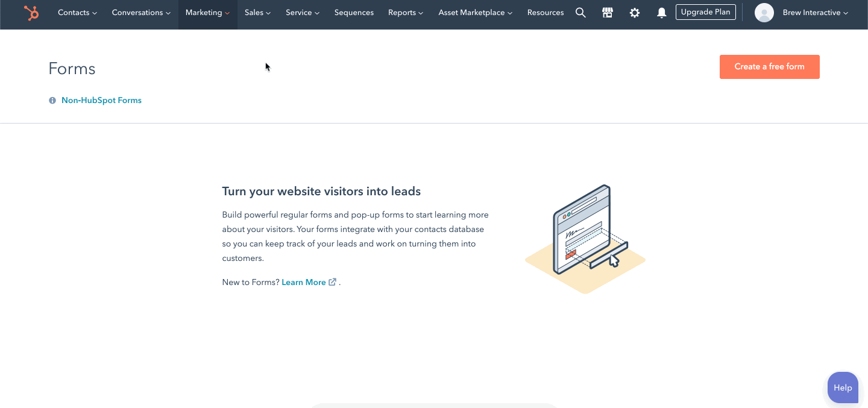
Task: Click the 'Turn your website visitors into leads' heading
Action: point(321,192)
